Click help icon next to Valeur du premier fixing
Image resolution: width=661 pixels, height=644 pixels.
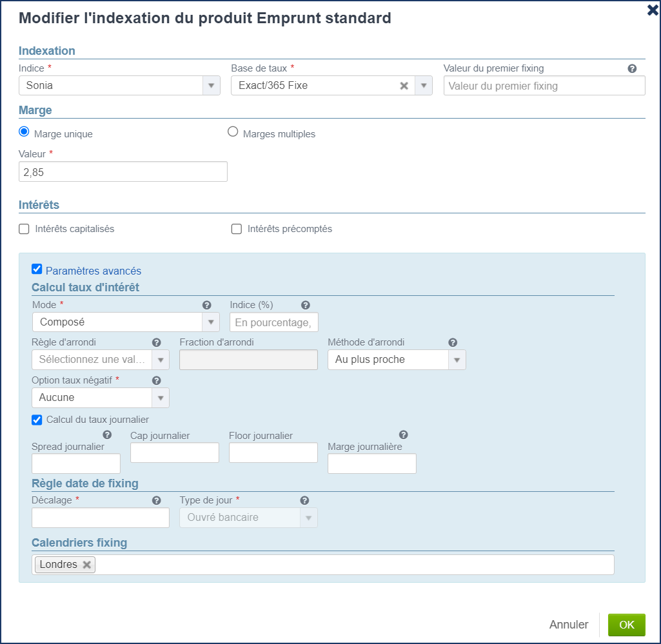click(632, 68)
